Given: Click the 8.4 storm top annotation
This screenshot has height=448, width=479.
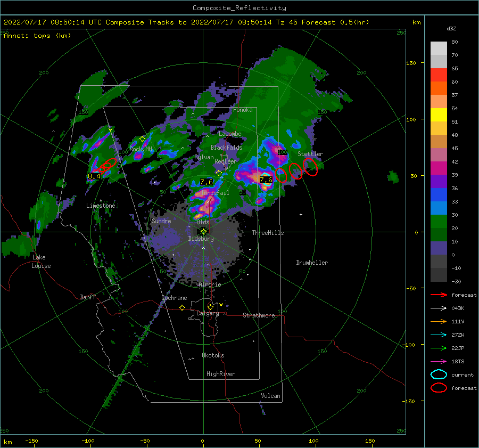Looking at the screenshot, I should [94, 176].
